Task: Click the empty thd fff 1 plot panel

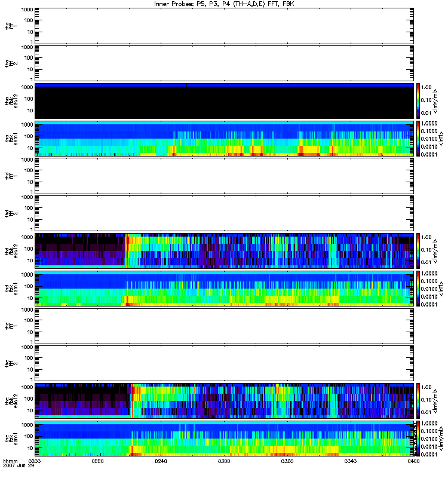Action: [x=224, y=176]
